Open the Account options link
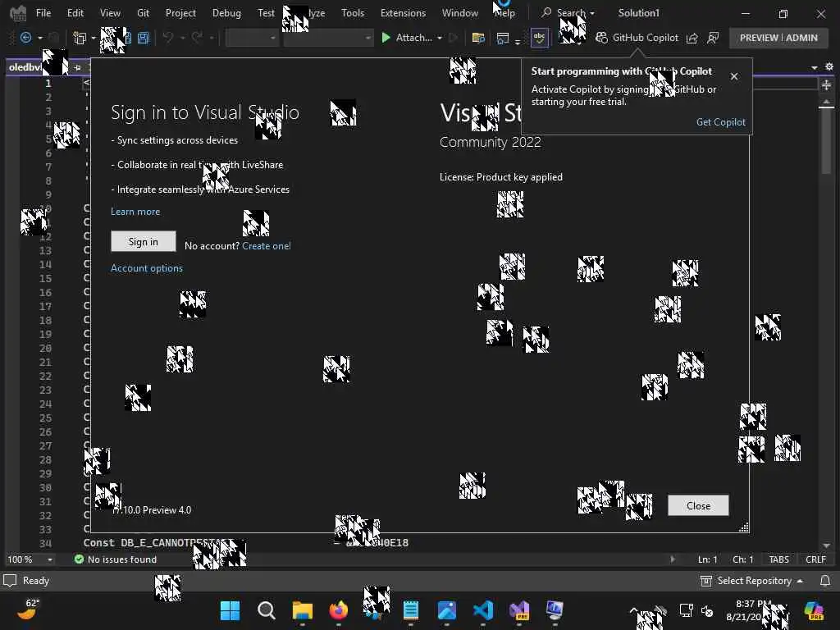The height and width of the screenshot is (630, 840). 146,268
